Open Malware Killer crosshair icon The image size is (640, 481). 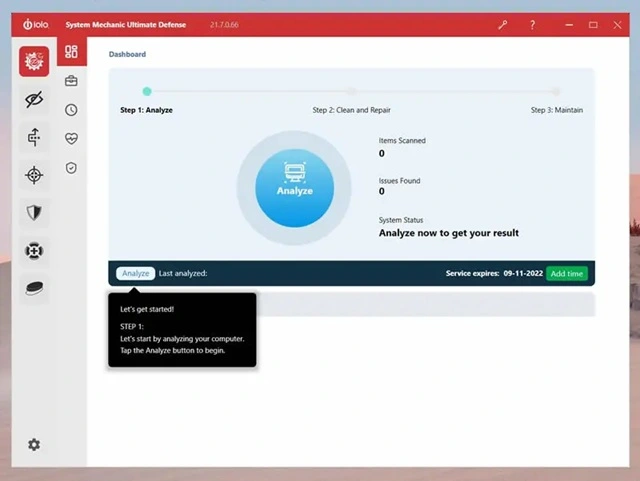[34, 175]
